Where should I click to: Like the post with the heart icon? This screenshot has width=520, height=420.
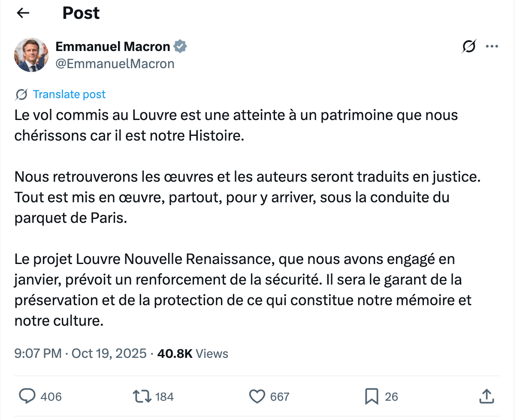click(x=257, y=396)
